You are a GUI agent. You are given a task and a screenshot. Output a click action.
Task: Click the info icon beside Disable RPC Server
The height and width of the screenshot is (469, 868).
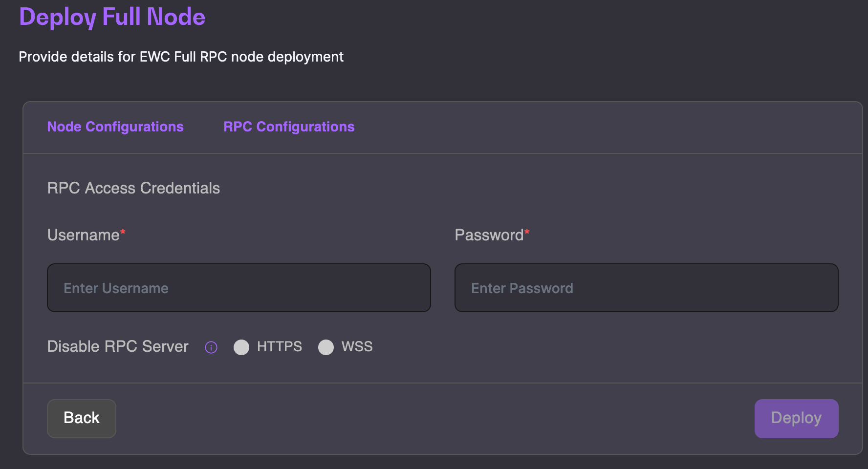coord(211,347)
